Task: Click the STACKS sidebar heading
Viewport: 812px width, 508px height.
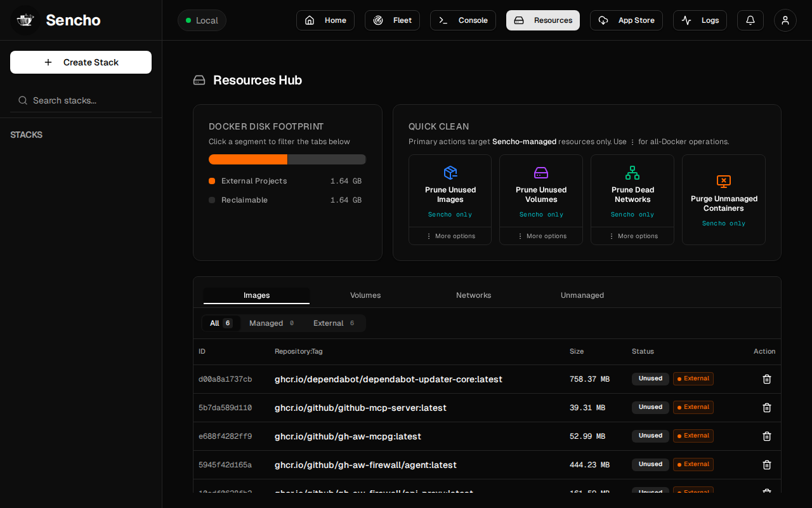Action: tap(27, 135)
